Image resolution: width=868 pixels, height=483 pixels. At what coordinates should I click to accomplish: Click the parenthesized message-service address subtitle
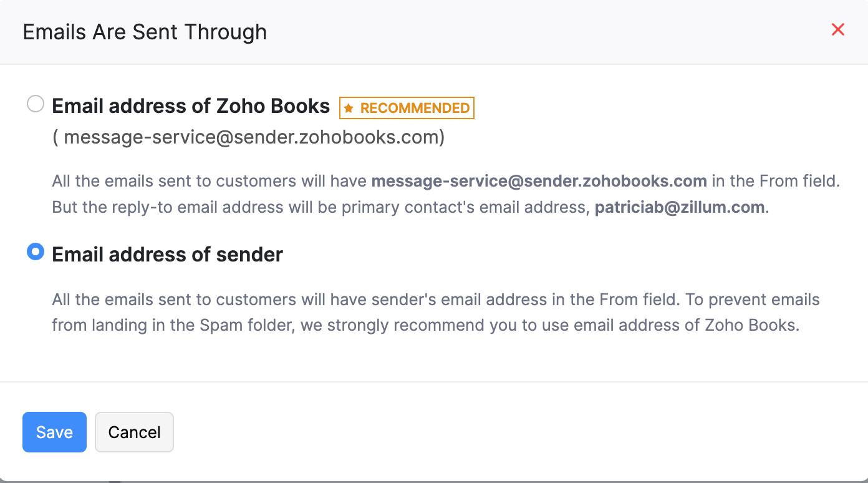[x=248, y=137]
